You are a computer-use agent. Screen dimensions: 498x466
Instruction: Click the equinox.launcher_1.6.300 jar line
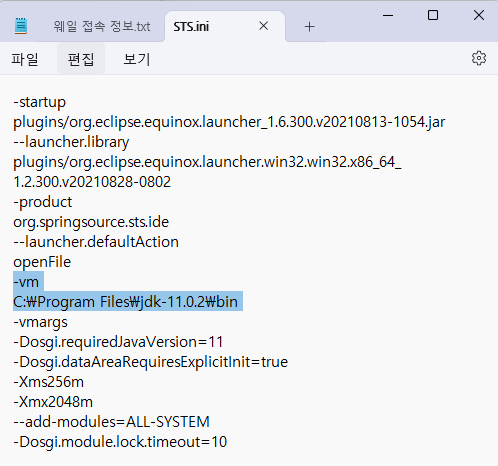click(x=229, y=122)
